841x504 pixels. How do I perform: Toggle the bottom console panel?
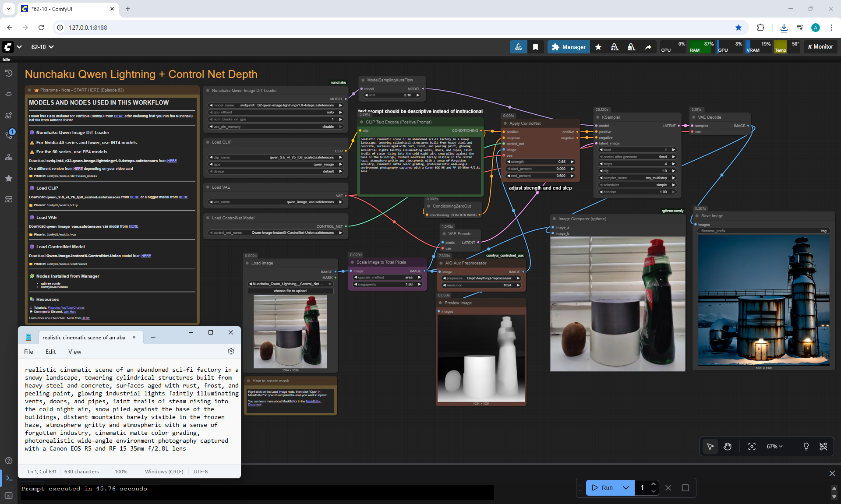[9, 478]
